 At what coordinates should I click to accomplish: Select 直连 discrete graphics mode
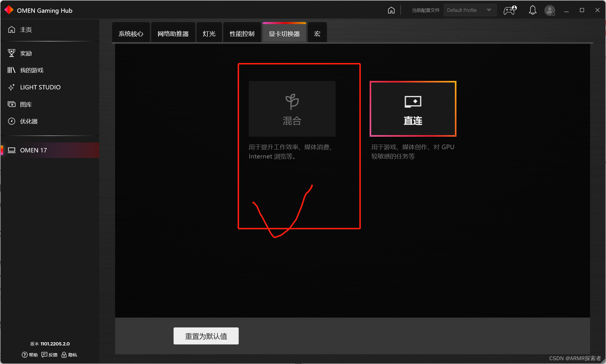(x=413, y=109)
